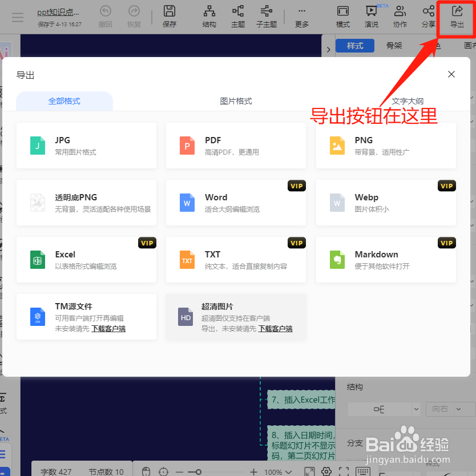Switch 模式 mode using toolbar icon
This screenshot has height=476, width=476.
(343, 15)
